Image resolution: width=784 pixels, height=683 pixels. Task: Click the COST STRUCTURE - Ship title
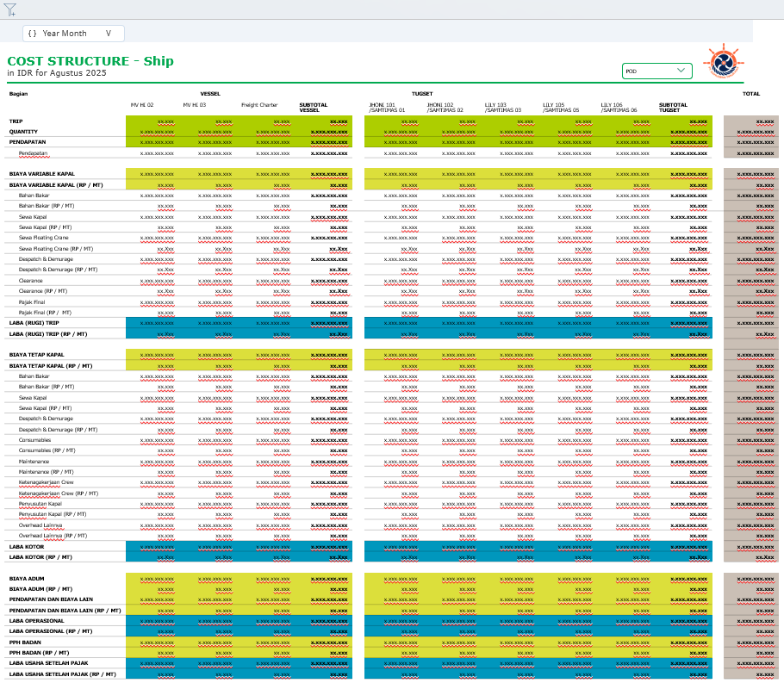tap(90, 61)
